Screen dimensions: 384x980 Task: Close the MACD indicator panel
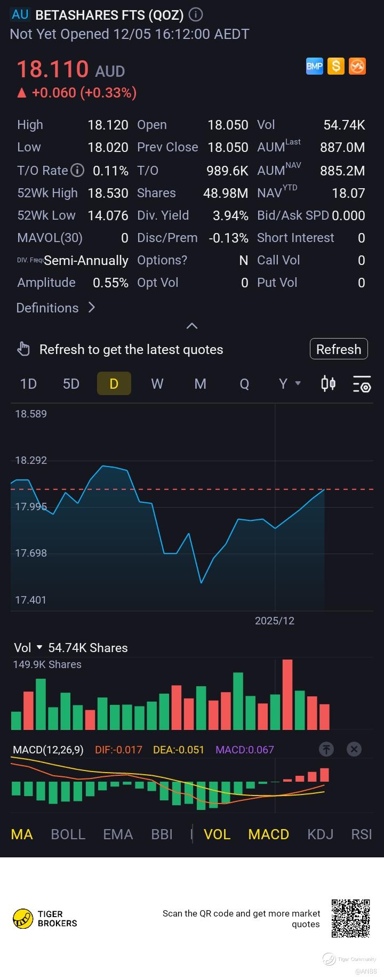click(354, 749)
